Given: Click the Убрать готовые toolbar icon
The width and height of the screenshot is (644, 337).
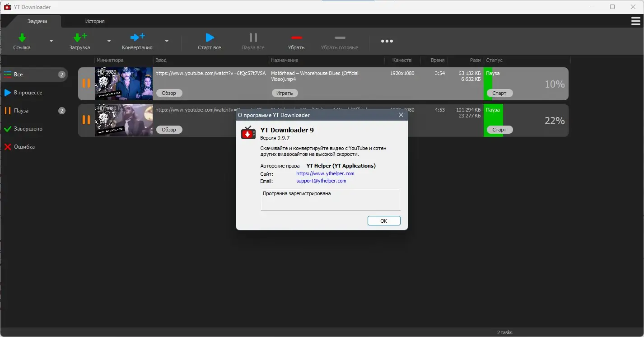Looking at the screenshot, I should pos(340,37).
